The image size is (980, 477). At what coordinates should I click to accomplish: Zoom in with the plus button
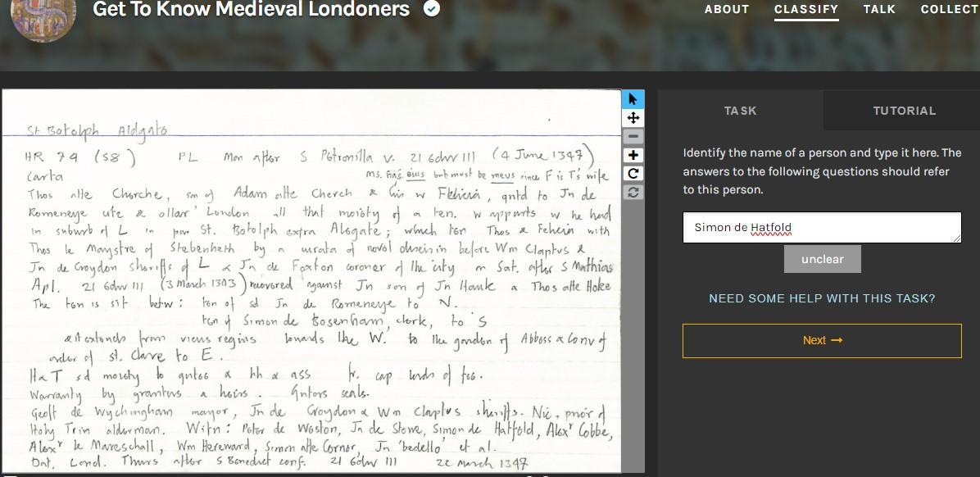[633, 155]
